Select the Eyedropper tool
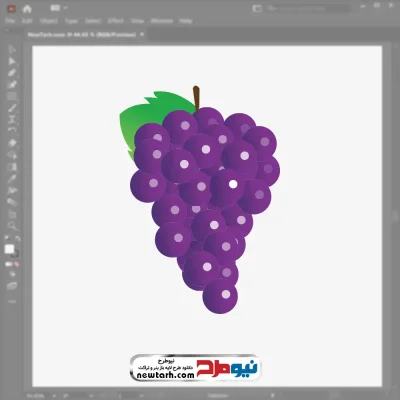400x400 pixels. click(12, 178)
